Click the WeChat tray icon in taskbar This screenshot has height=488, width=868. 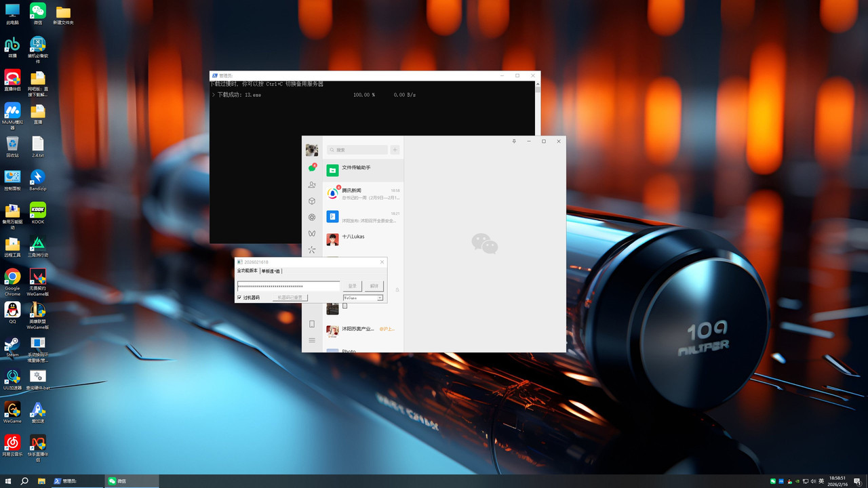(773, 481)
